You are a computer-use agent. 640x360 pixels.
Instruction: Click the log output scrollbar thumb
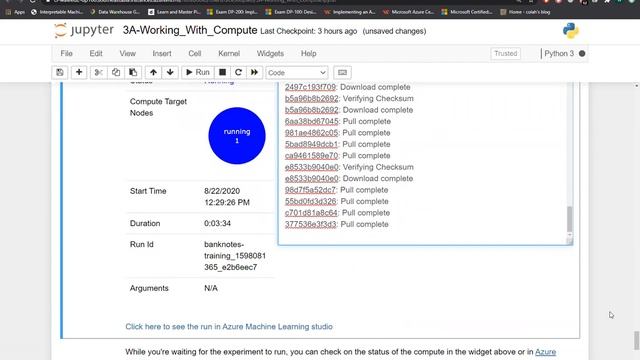pyautogui.click(x=569, y=219)
